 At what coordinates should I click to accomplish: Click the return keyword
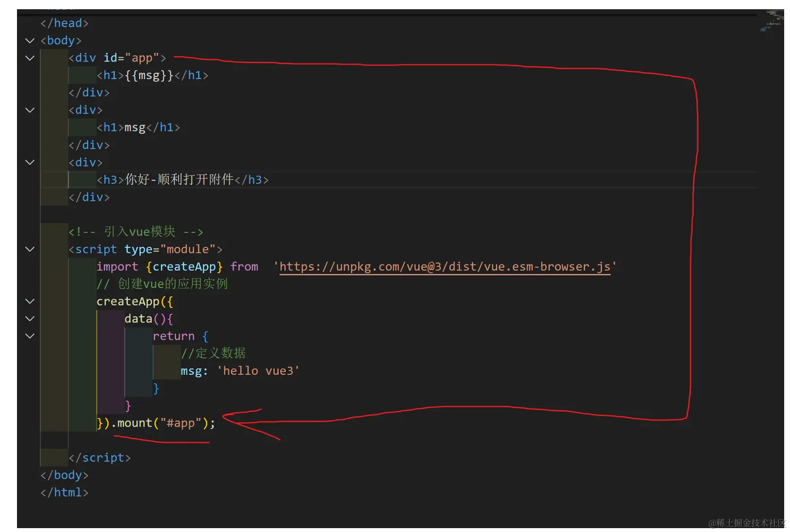174,336
